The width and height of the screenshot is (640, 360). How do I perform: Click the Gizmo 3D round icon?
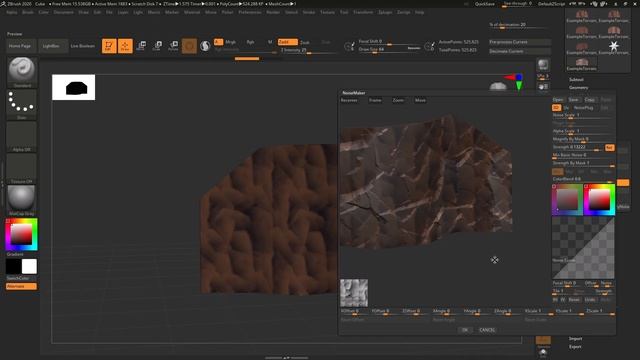(x=189, y=46)
